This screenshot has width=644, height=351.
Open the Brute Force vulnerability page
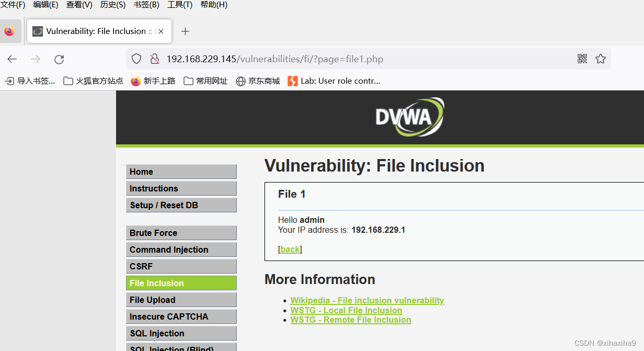(x=181, y=233)
